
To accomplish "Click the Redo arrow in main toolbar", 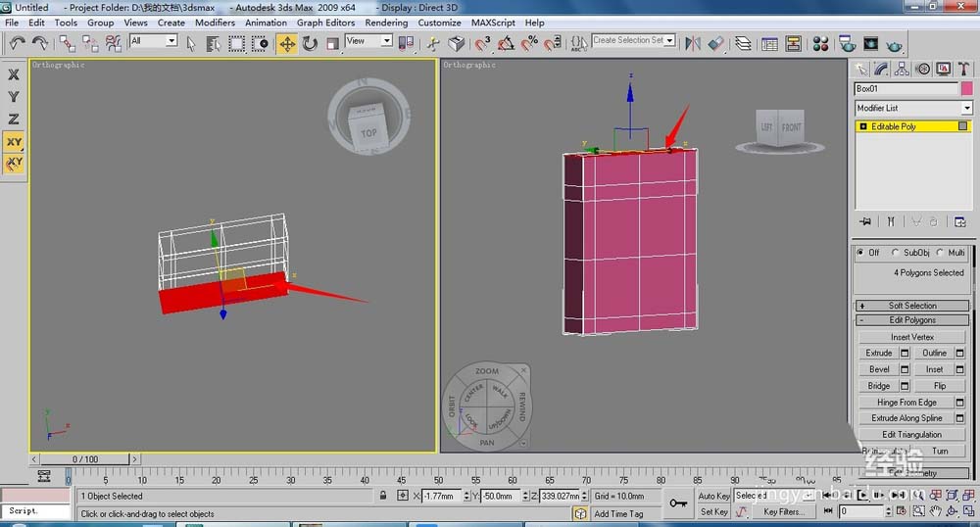I will pyautogui.click(x=40, y=43).
